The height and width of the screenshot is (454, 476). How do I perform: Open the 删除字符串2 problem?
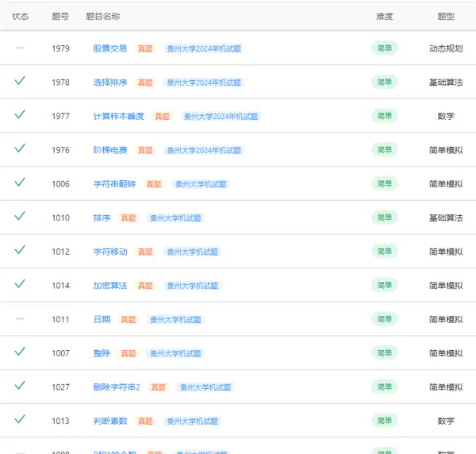tap(117, 387)
